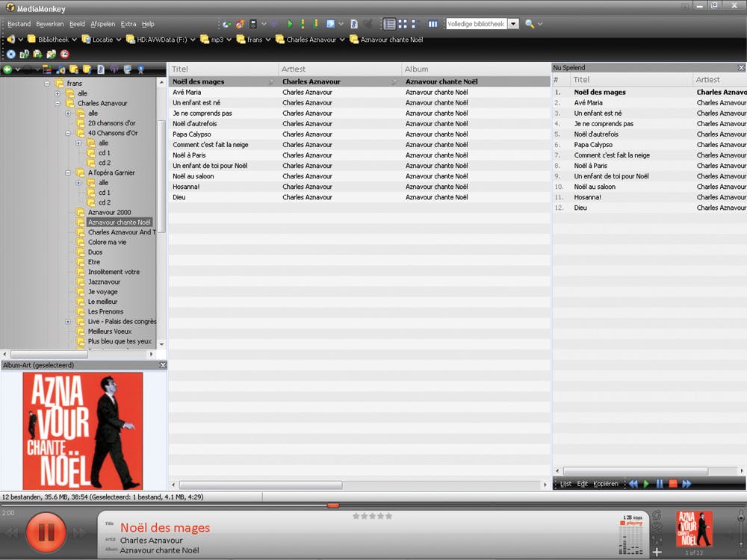Open the Bestand menu
Screen dimensions: 747x560
(x=19, y=24)
